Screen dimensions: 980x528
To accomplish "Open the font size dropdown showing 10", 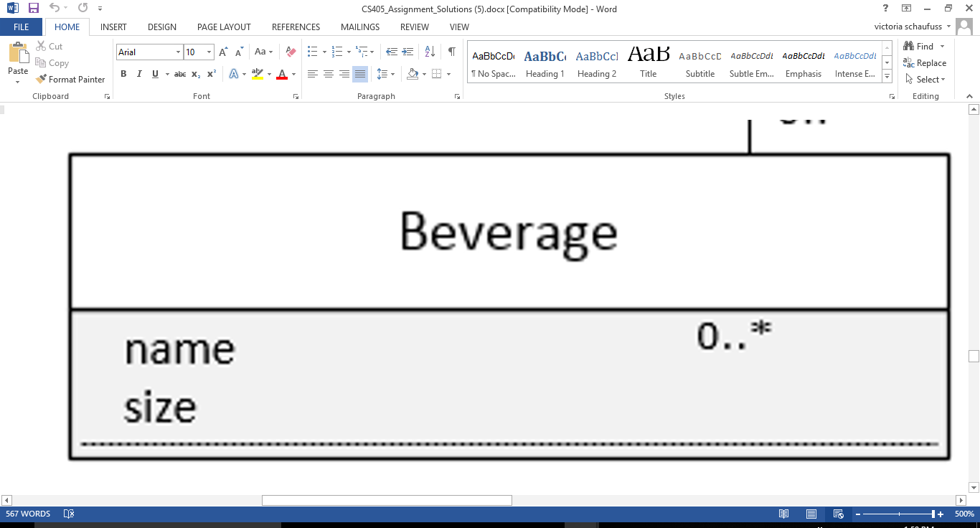I will (209, 52).
